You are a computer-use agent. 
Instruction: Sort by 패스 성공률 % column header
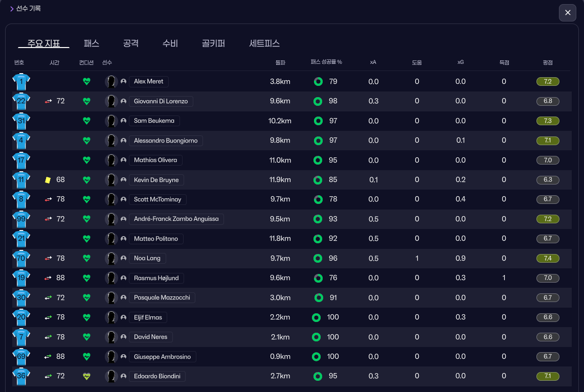click(326, 62)
